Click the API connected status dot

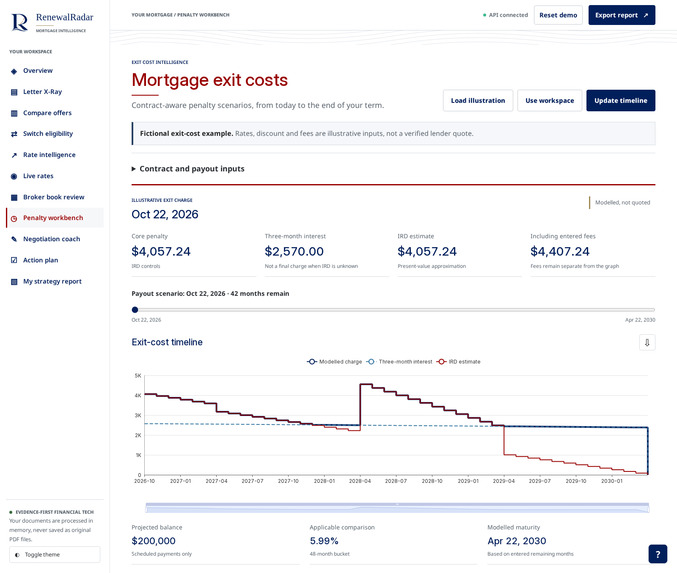pos(484,15)
